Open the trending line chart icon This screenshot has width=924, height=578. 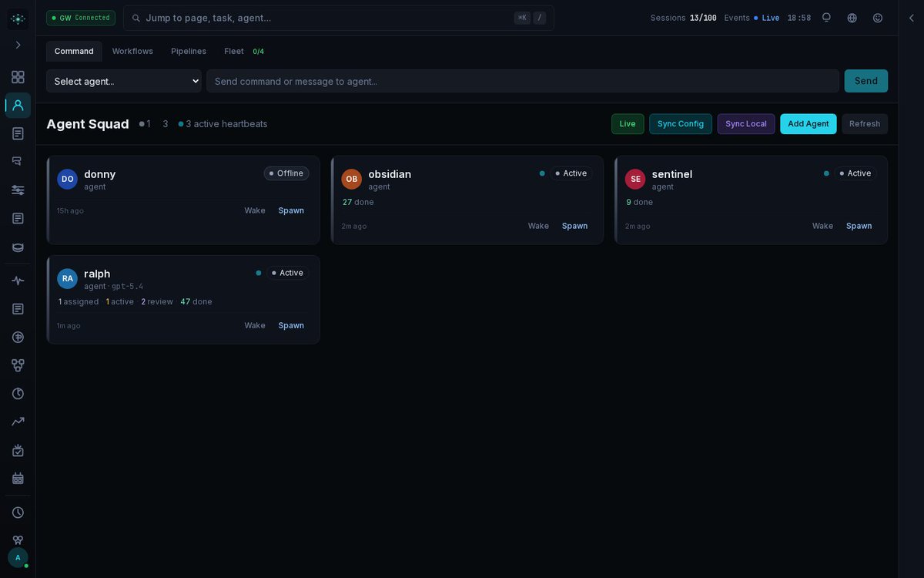tap(18, 422)
